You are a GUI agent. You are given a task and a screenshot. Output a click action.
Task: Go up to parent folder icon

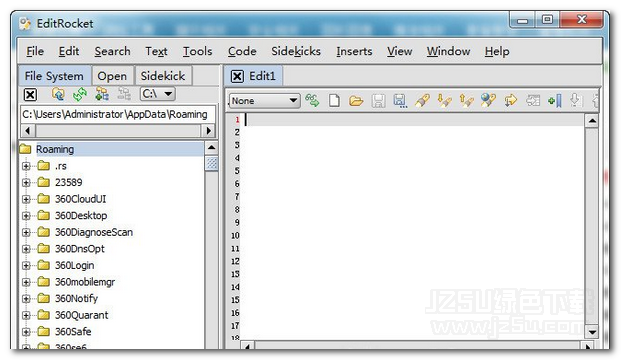point(58,94)
